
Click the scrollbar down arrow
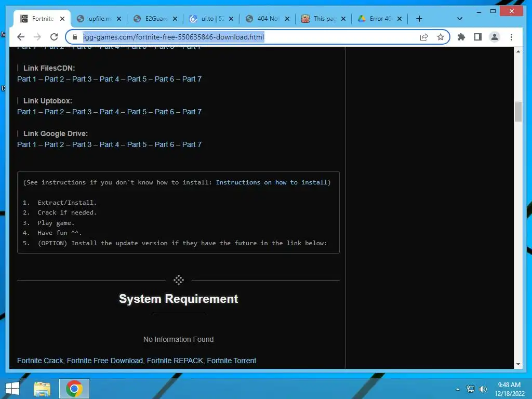click(518, 364)
